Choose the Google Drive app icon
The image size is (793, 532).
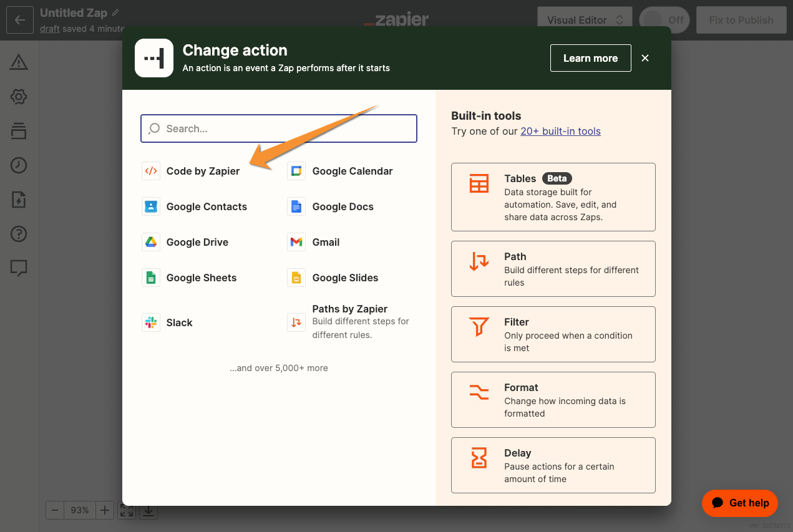click(x=151, y=242)
